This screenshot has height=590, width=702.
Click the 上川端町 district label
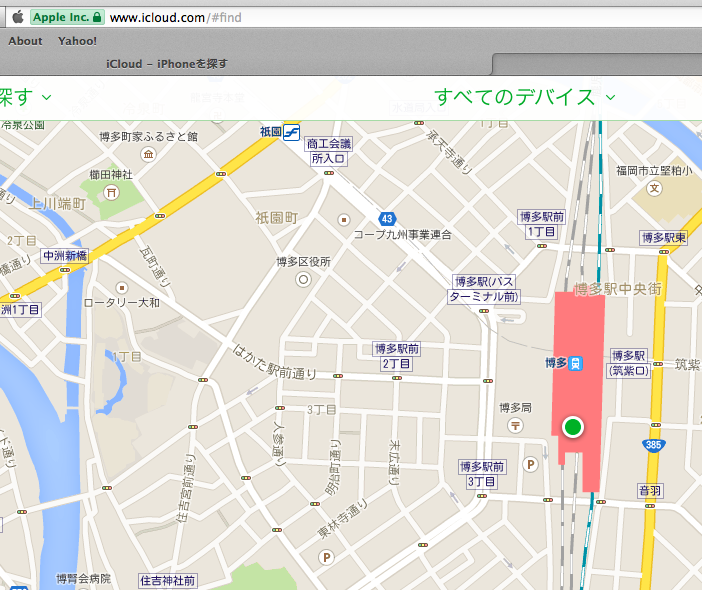[57, 204]
